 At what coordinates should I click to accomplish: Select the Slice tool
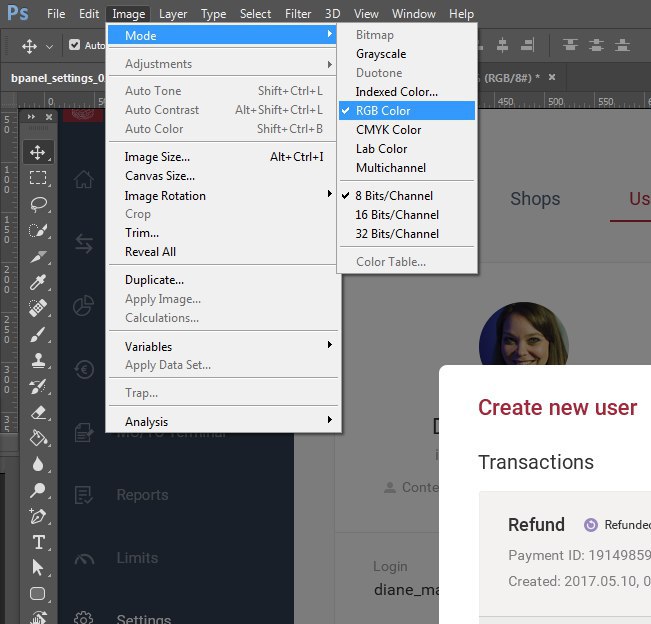tap(38, 257)
